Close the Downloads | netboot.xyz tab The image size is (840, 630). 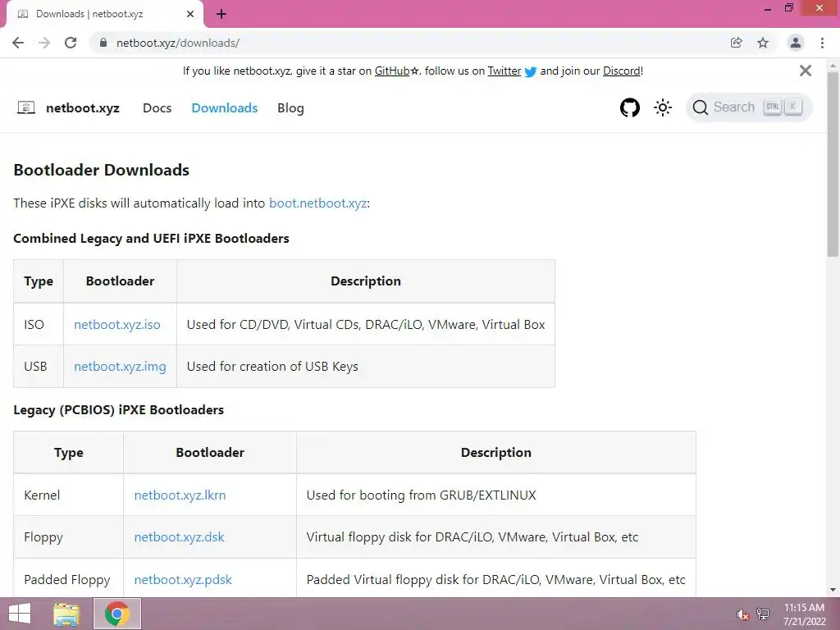(190, 14)
